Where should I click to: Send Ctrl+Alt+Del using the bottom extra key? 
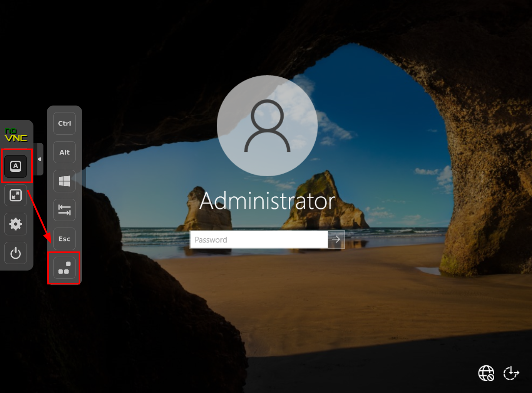click(64, 268)
